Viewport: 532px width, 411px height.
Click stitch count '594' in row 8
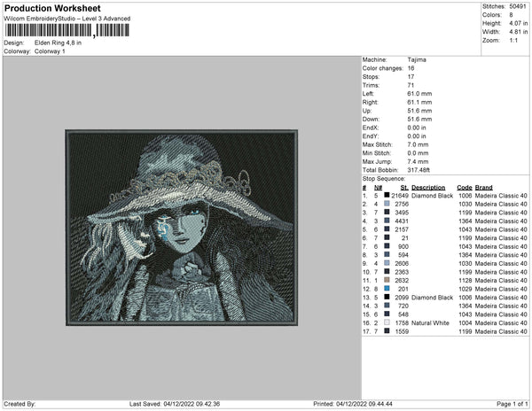click(x=403, y=255)
